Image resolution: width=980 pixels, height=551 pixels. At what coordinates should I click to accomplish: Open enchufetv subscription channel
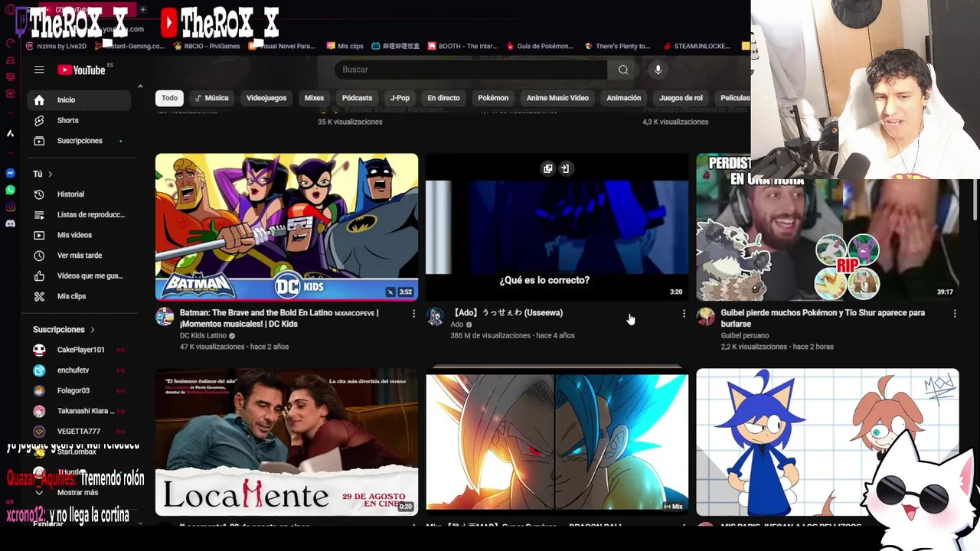point(79,370)
